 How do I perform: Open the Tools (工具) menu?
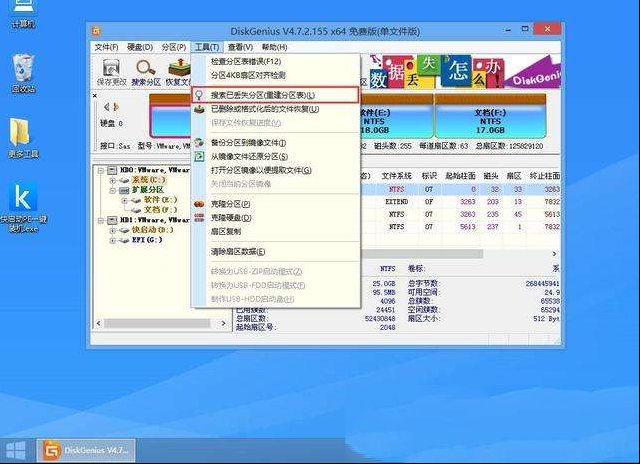pyautogui.click(x=207, y=47)
